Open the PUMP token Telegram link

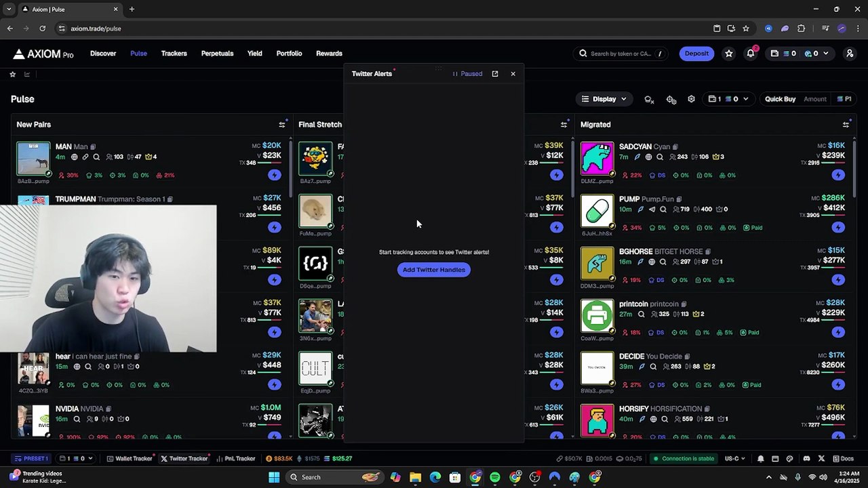click(x=652, y=209)
